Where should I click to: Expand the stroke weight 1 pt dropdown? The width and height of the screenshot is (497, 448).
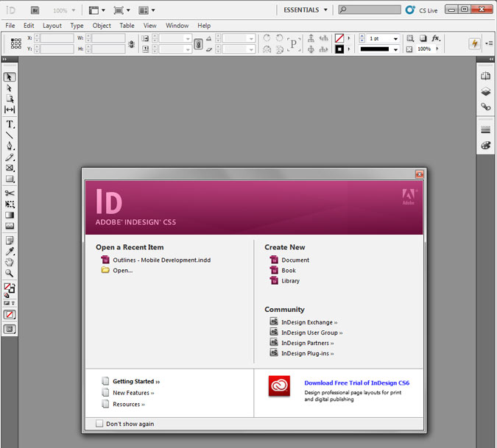coord(395,38)
